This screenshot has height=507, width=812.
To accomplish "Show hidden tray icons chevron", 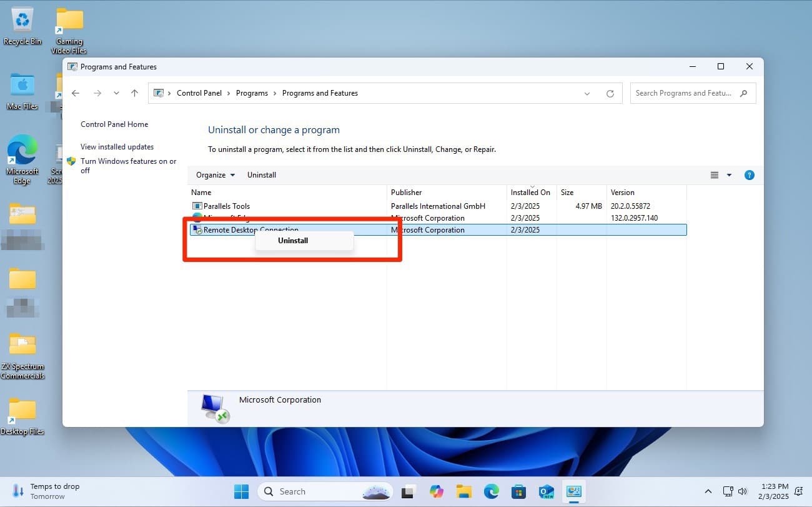I will [x=708, y=491].
